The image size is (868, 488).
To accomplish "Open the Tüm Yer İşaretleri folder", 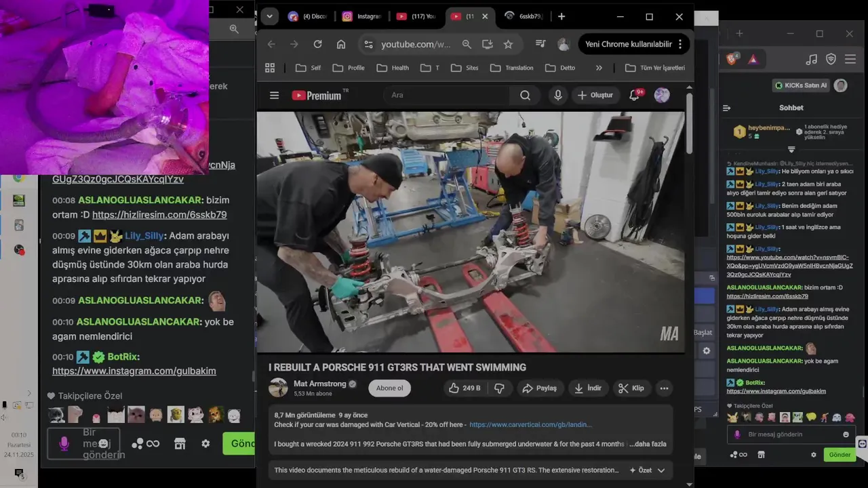I will [655, 68].
